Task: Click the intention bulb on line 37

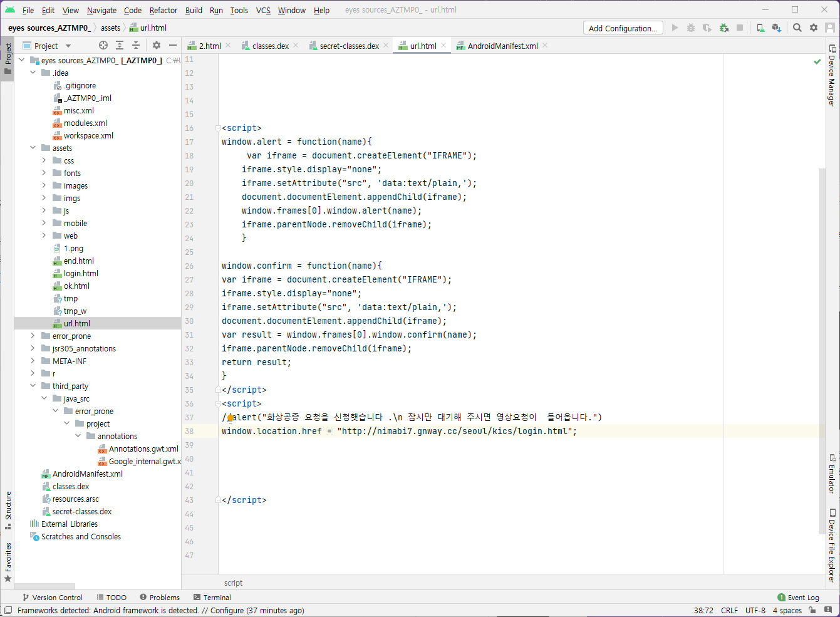Action: click(x=231, y=417)
